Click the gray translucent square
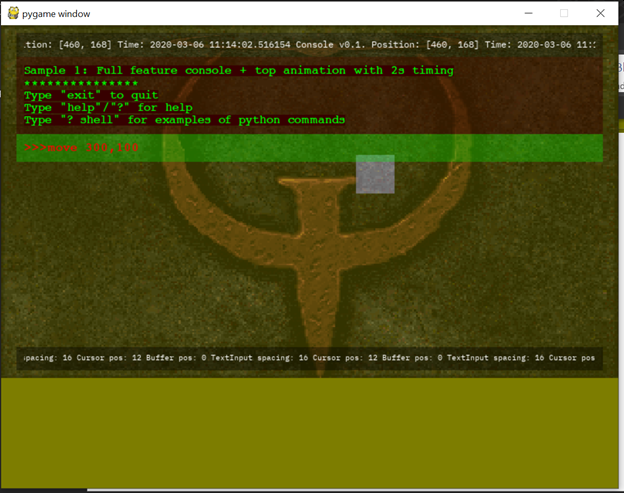Viewport: 624px width, 493px height. [x=375, y=174]
